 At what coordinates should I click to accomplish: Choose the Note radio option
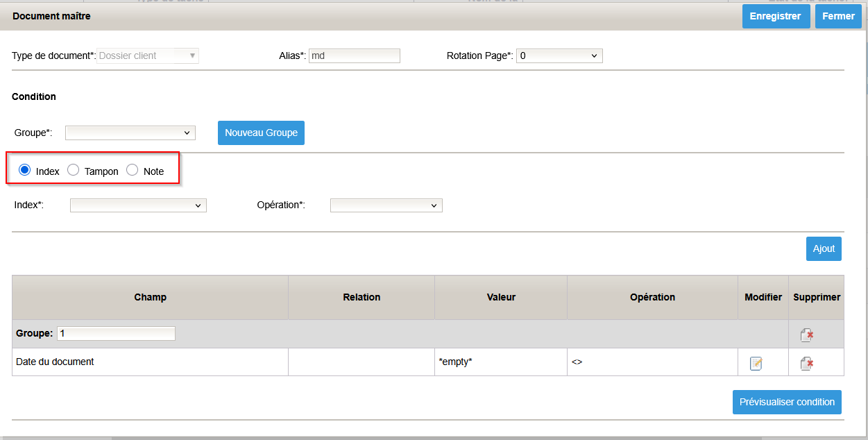[x=133, y=170]
